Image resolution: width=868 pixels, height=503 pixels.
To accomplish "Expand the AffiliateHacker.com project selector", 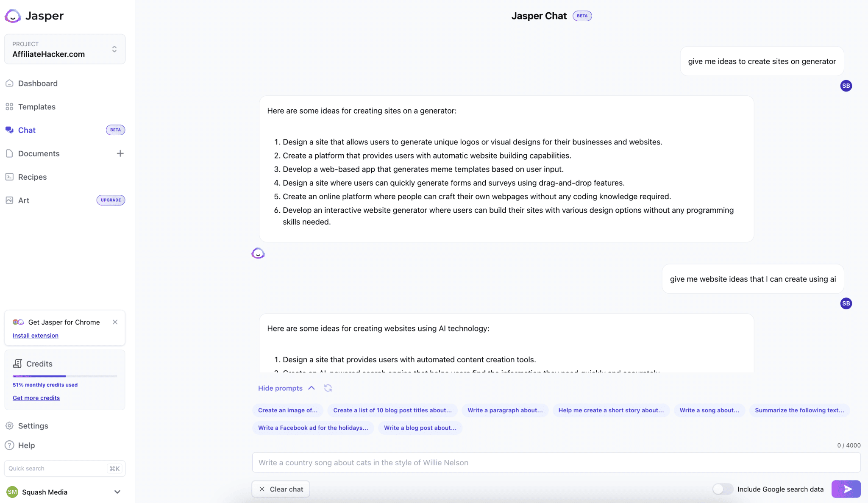I will coord(65,49).
